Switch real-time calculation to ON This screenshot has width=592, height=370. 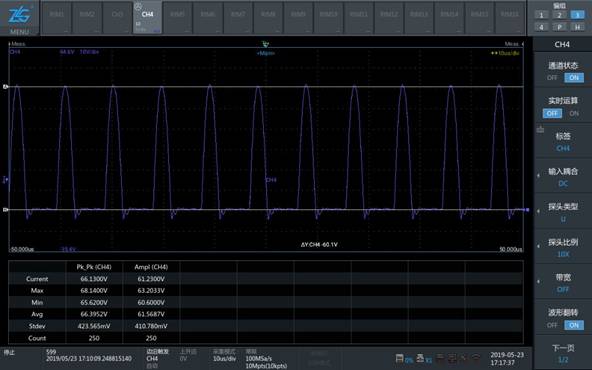click(574, 113)
